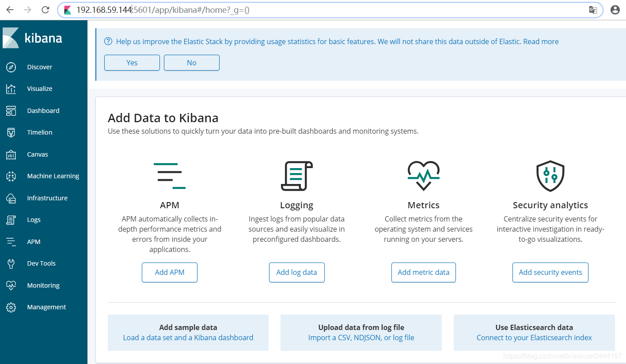Image resolution: width=626 pixels, height=364 pixels.
Task: Click the Kibana logo icon
Action: coord(11,38)
